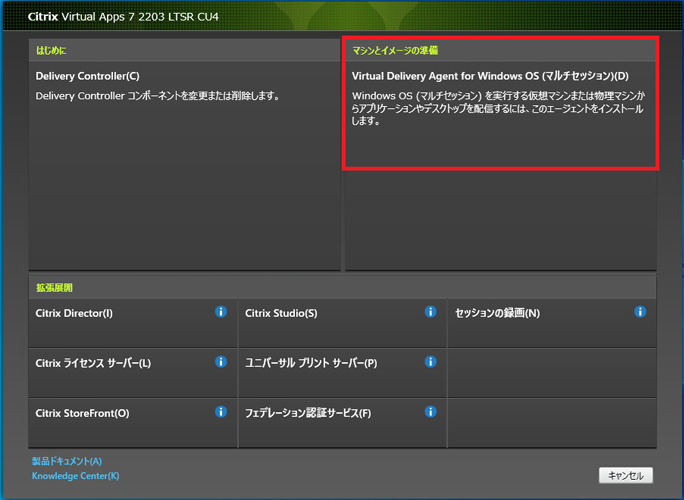Viewport: 684px width, 500px height.
Task: Click info icon beside セッションの録画
Action: 640,312
